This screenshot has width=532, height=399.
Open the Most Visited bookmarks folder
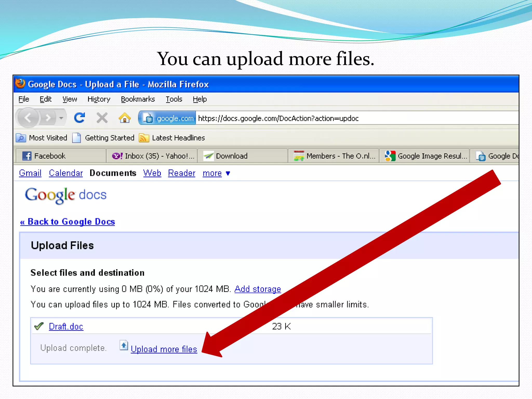pos(42,138)
